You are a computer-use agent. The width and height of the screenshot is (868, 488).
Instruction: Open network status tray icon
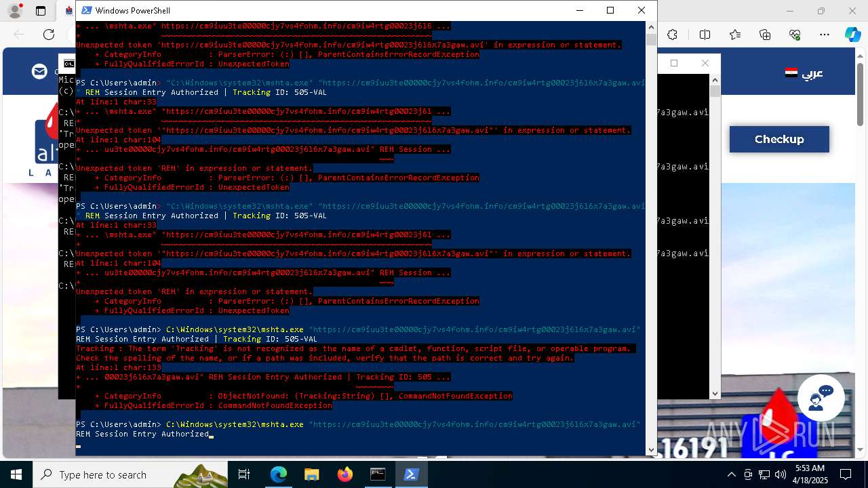[764, 474]
